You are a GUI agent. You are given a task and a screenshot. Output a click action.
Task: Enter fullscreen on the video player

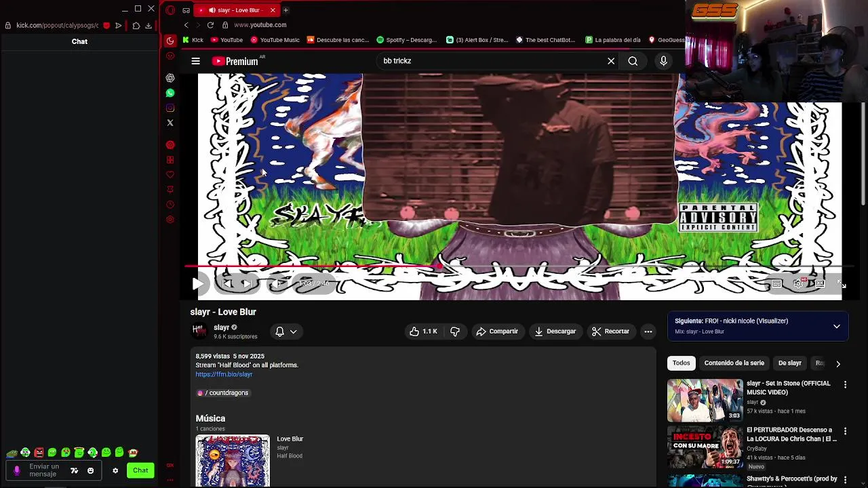[841, 284]
